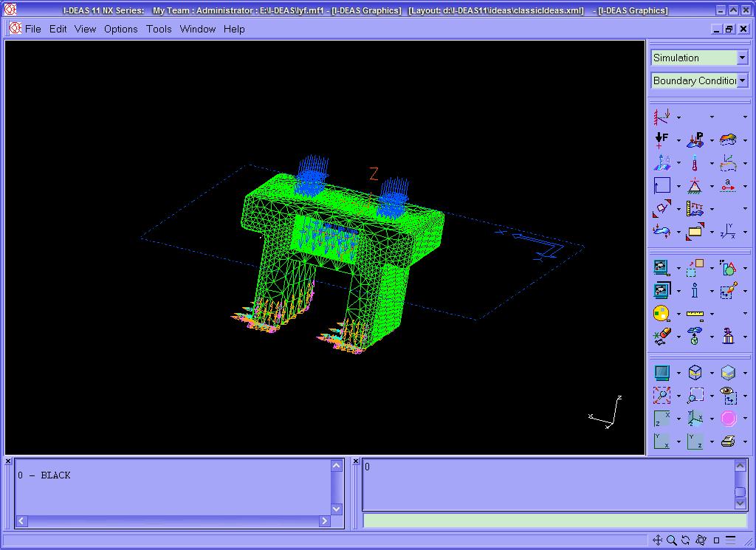The height and width of the screenshot is (550, 756).
Task: Open the Boundary Conditions task dropdown
Action: (x=743, y=80)
